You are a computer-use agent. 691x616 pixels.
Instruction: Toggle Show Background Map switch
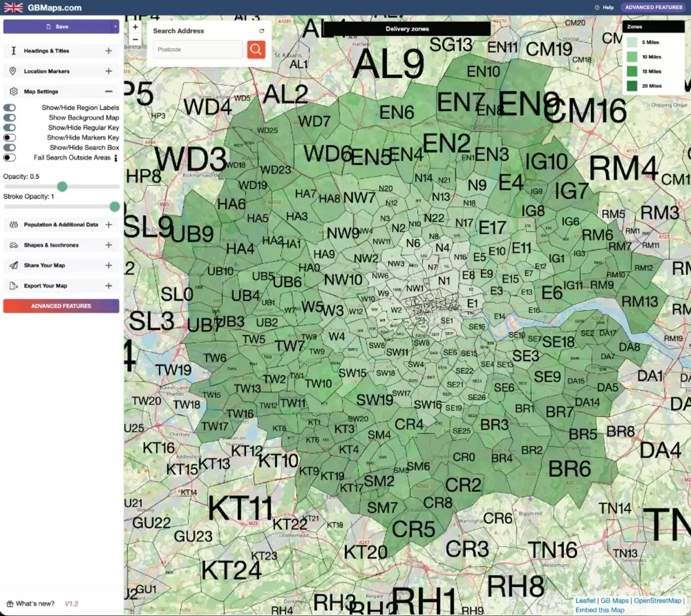(10, 117)
